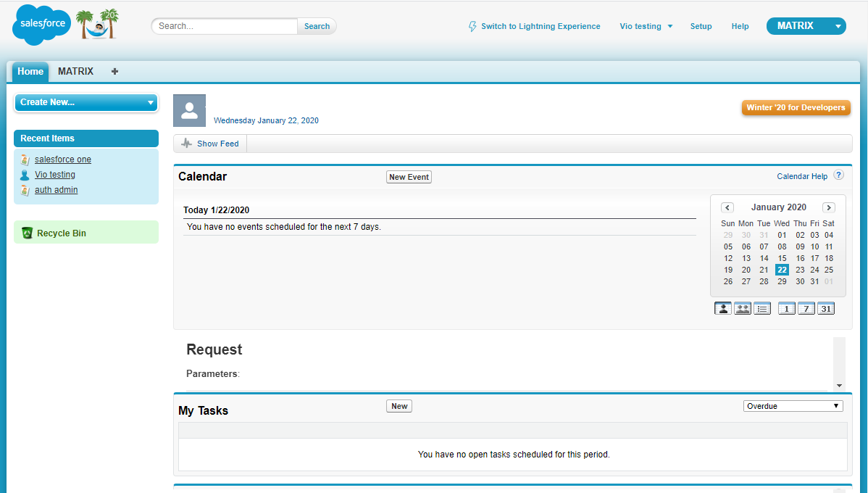Open calendar list view icon
Image resolution: width=868 pixels, height=493 pixels.
(762, 309)
